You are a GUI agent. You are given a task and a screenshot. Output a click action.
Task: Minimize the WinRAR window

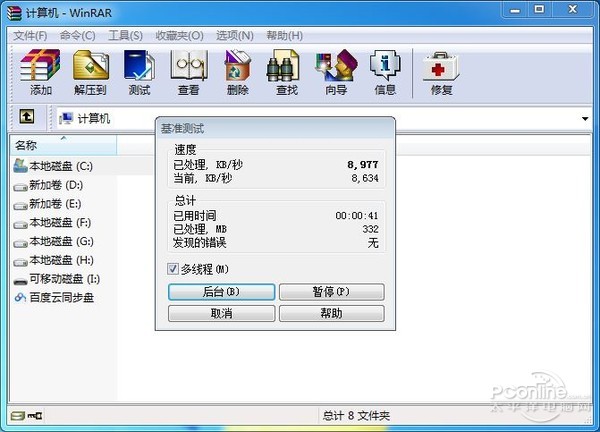pos(515,10)
